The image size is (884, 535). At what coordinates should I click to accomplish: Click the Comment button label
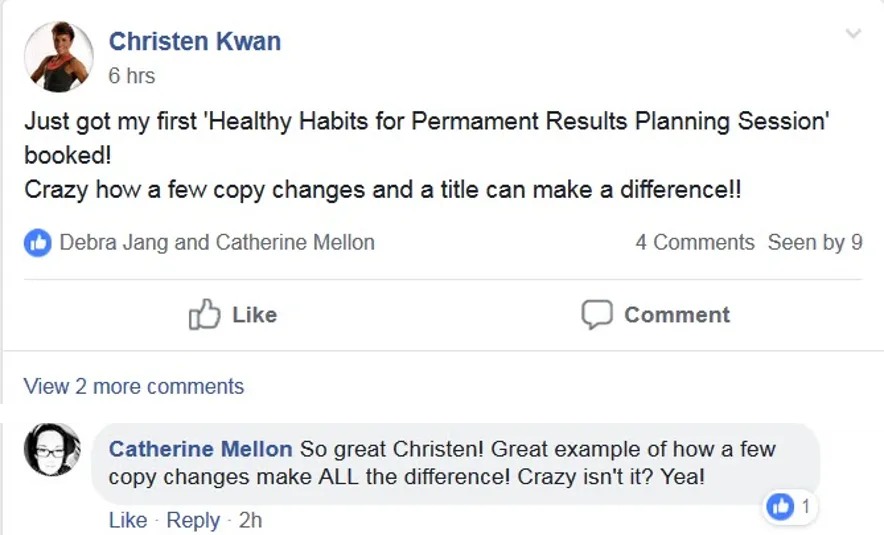pos(677,315)
